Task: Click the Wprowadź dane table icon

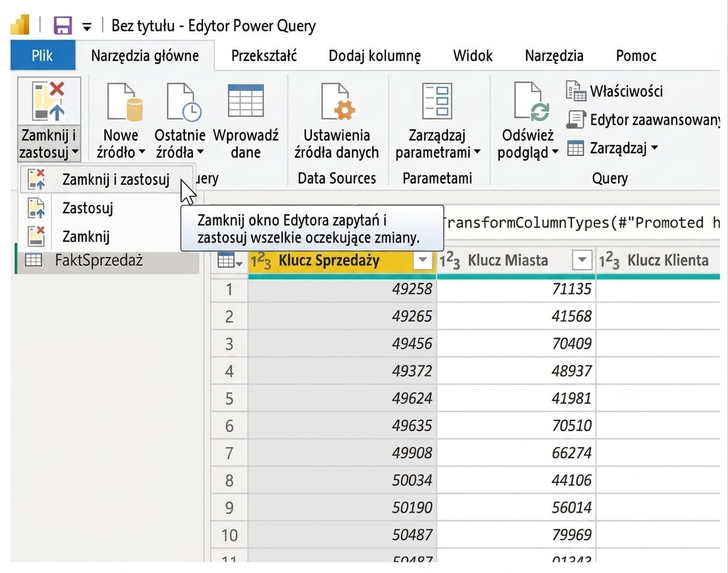Action: 246,101
